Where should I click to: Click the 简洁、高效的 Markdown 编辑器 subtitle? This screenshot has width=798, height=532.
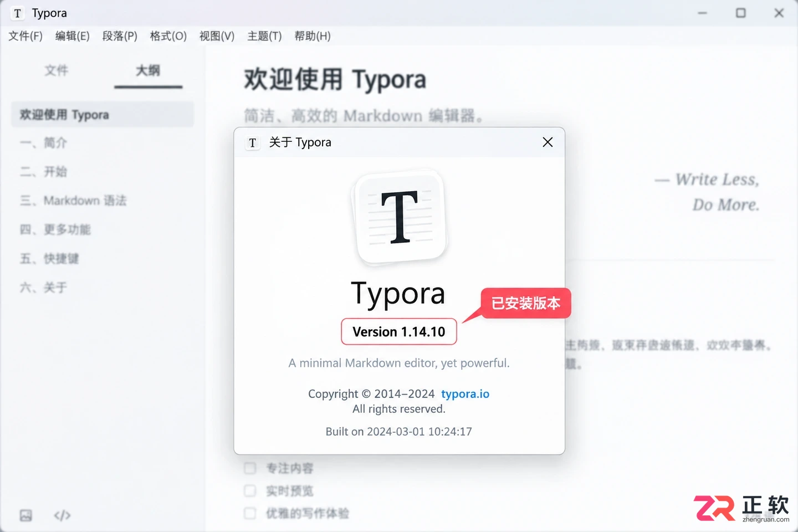[x=364, y=116]
